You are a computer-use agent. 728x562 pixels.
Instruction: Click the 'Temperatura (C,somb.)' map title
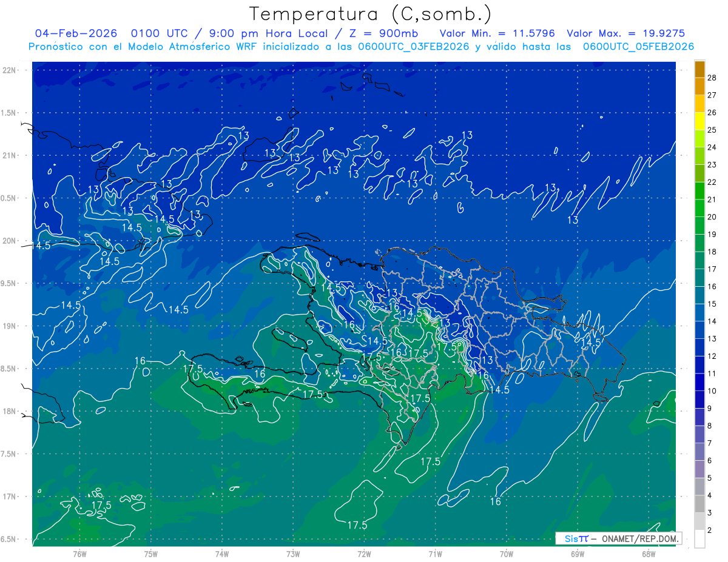371,14
